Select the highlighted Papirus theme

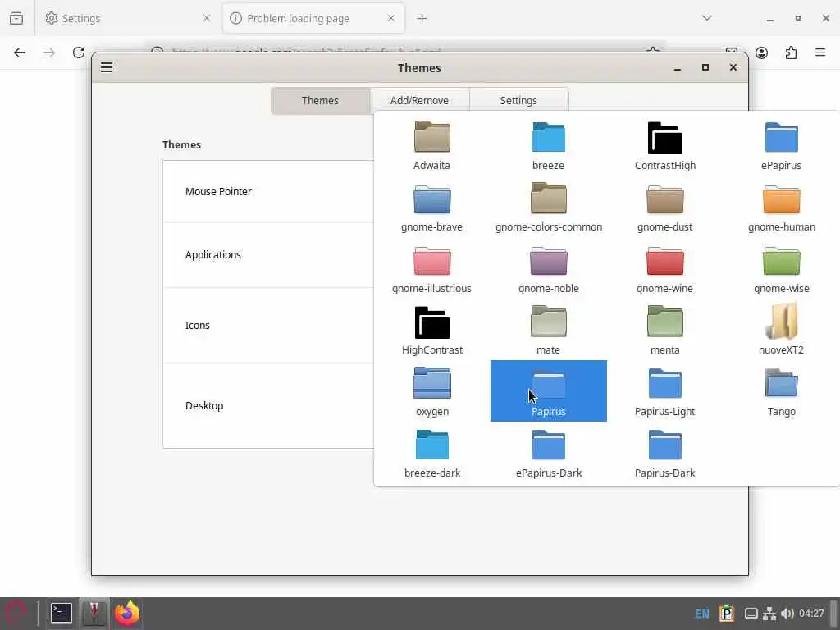point(548,391)
